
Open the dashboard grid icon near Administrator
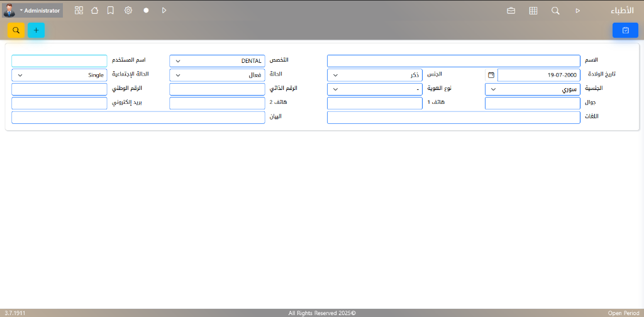pyautogui.click(x=79, y=11)
